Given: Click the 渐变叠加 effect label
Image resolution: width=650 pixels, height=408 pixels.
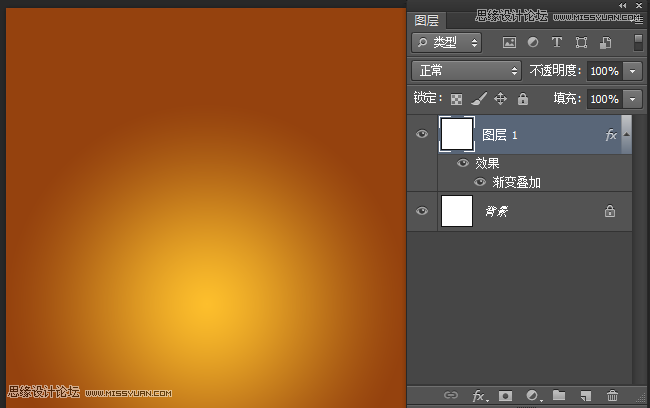Looking at the screenshot, I should coord(517,182).
